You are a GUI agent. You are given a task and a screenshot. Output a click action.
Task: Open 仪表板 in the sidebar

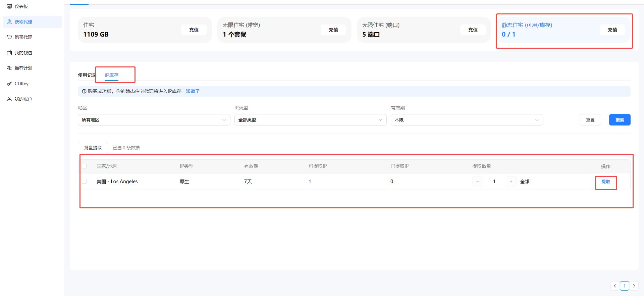point(32,6)
